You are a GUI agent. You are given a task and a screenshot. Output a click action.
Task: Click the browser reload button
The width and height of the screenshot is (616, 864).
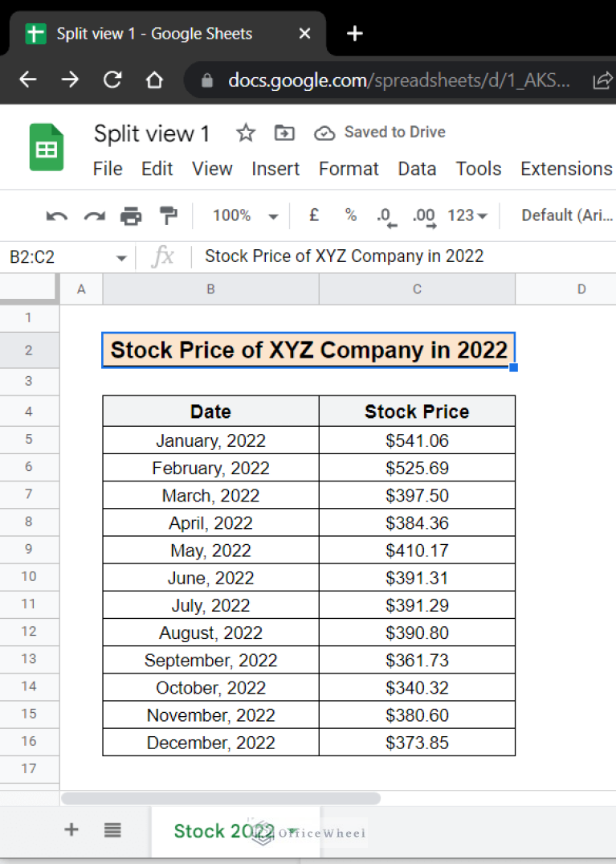pyautogui.click(x=112, y=80)
